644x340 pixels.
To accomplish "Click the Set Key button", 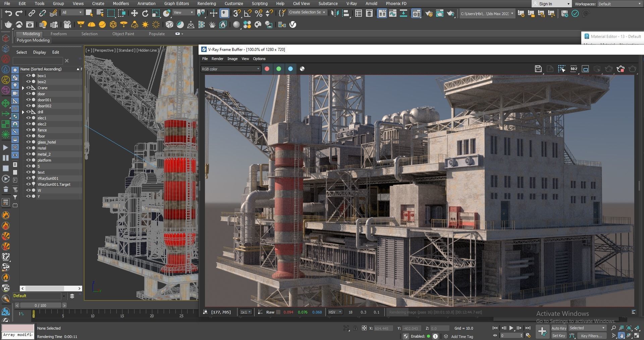I will coord(558,336).
